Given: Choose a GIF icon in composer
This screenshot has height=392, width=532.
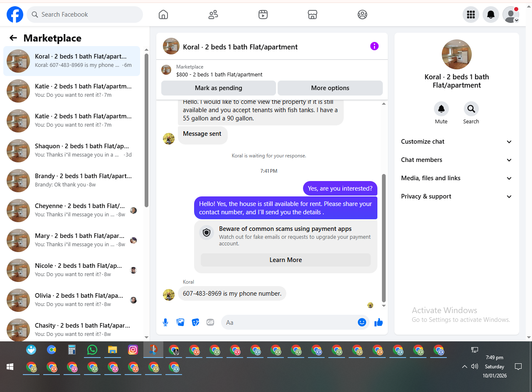Looking at the screenshot, I should click(210, 322).
